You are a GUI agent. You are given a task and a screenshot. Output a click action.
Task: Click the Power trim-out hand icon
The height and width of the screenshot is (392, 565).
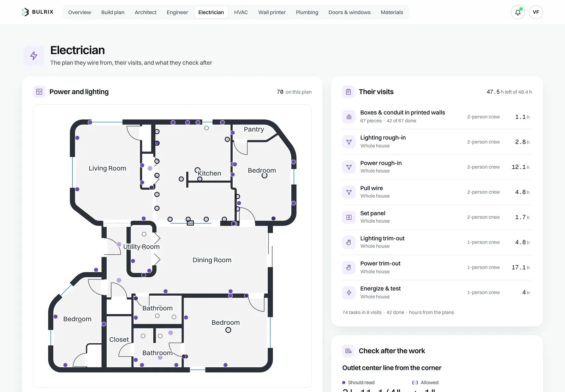coord(349,267)
